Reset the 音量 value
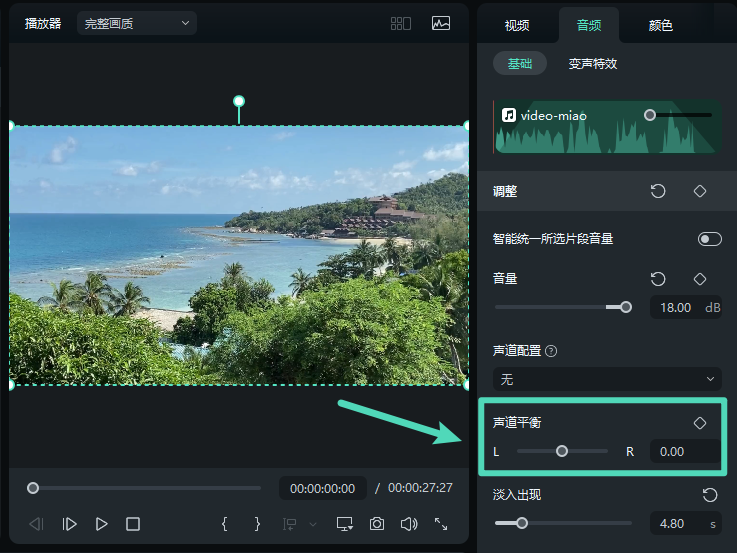The height and width of the screenshot is (553, 737). tap(658, 279)
